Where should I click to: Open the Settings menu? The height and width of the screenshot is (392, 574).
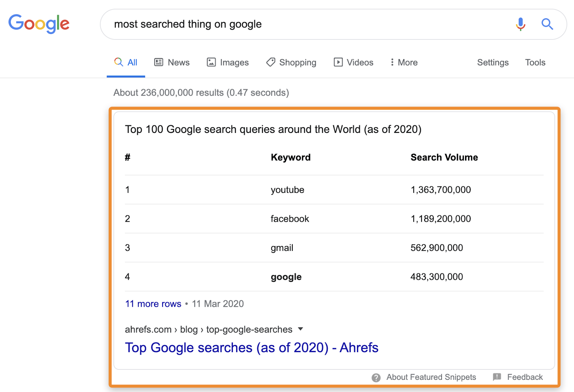(493, 62)
